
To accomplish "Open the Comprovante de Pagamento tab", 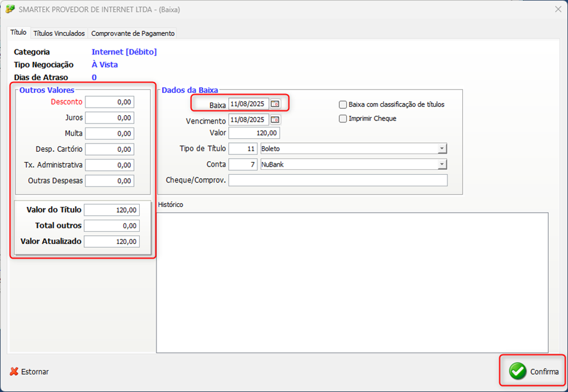I will (x=133, y=33).
